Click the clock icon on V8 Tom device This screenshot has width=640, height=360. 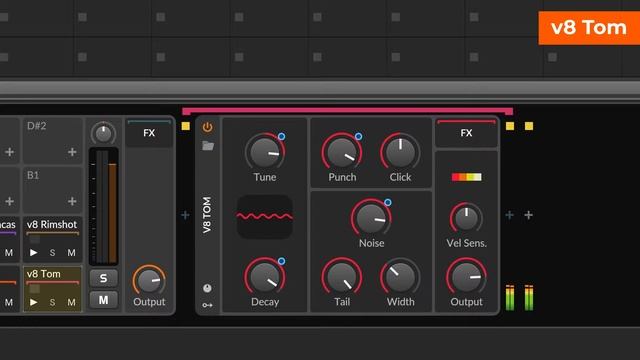(x=207, y=288)
